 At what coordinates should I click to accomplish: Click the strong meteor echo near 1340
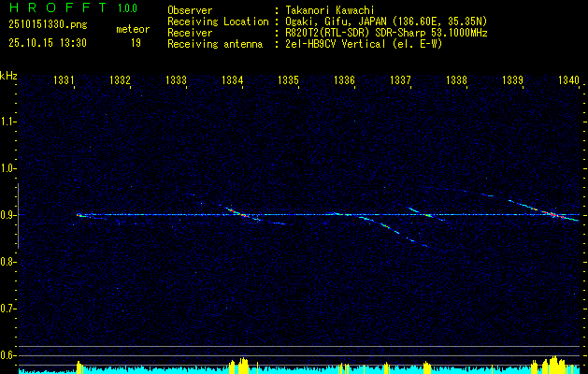pyautogui.click(x=554, y=214)
